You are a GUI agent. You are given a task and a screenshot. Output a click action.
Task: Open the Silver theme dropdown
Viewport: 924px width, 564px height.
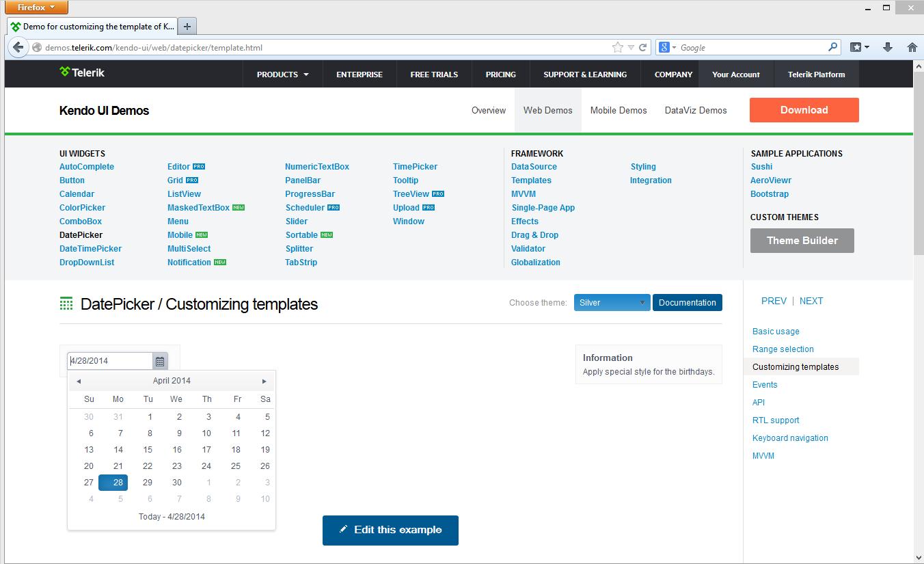(x=612, y=303)
